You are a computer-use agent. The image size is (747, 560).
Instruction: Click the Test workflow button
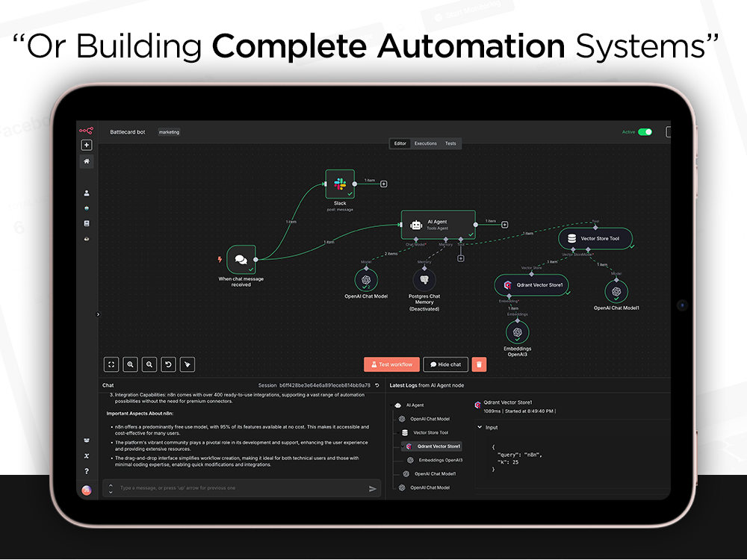391,364
